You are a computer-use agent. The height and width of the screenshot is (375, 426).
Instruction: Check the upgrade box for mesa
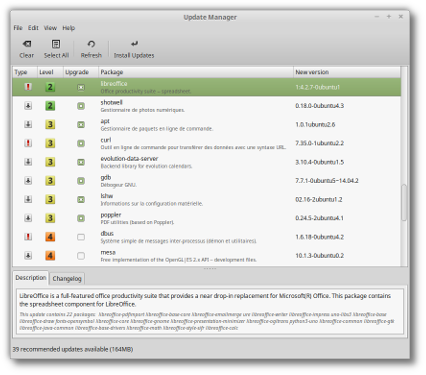pyautogui.click(x=81, y=256)
